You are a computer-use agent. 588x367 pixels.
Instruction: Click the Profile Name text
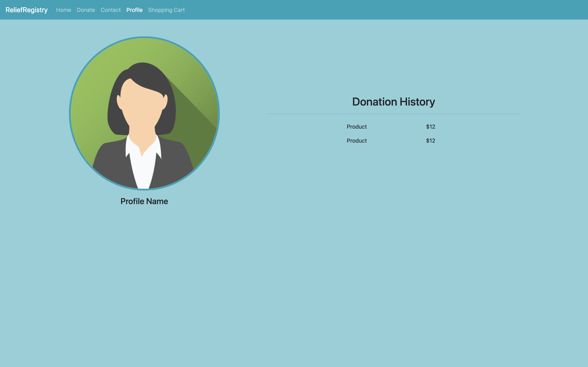coord(144,201)
